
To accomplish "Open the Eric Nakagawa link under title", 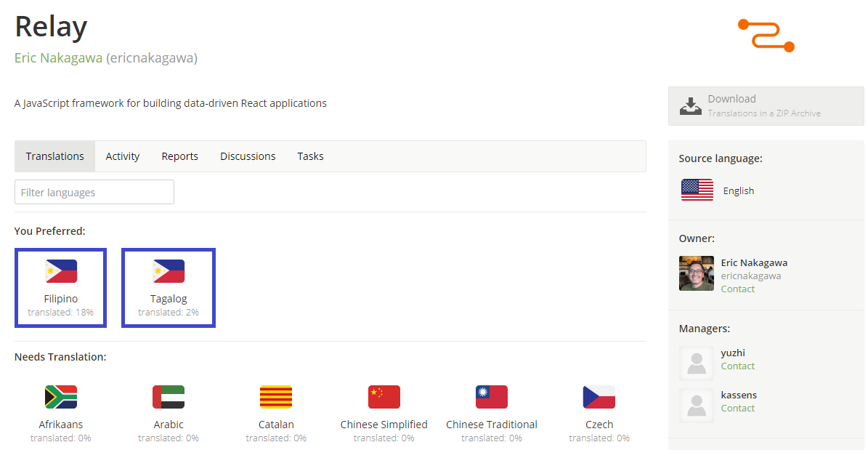I will [x=58, y=58].
